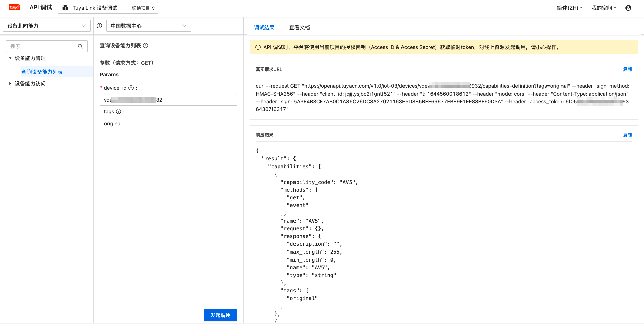Click "capability_code": "AV5" line

(x=319, y=182)
